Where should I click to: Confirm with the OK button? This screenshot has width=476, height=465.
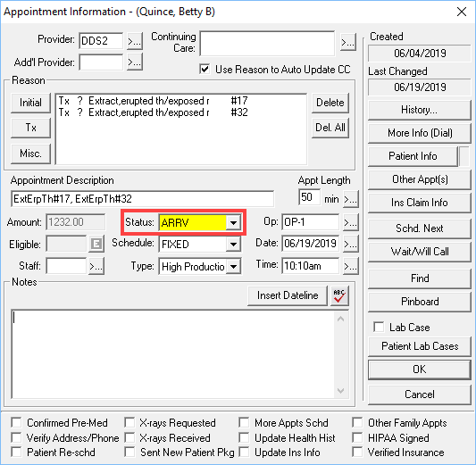coord(419,370)
